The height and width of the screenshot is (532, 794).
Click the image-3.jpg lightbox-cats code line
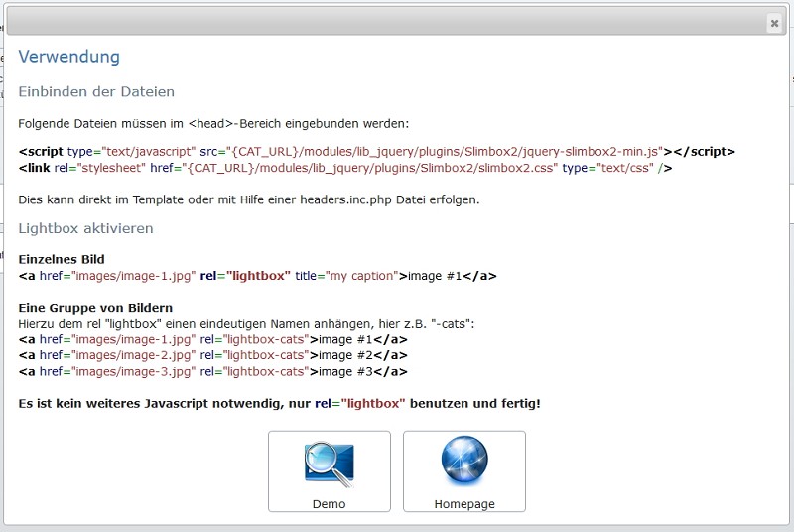[x=212, y=371]
